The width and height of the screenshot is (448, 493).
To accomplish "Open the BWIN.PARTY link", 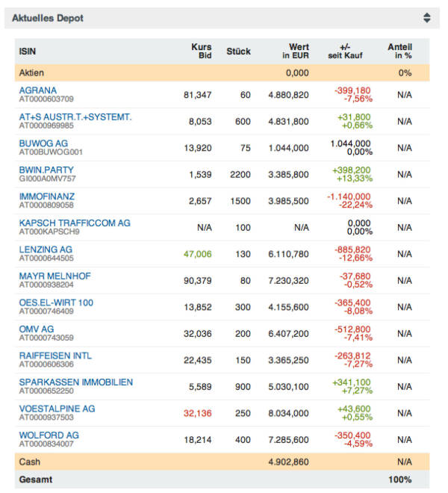I will (x=46, y=170).
